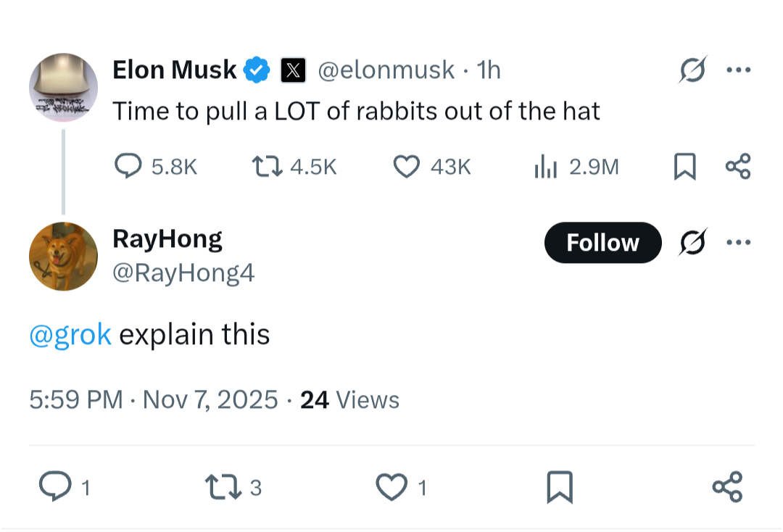Share RayHong's post
The width and height of the screenshot is (783, 532).
728,486
